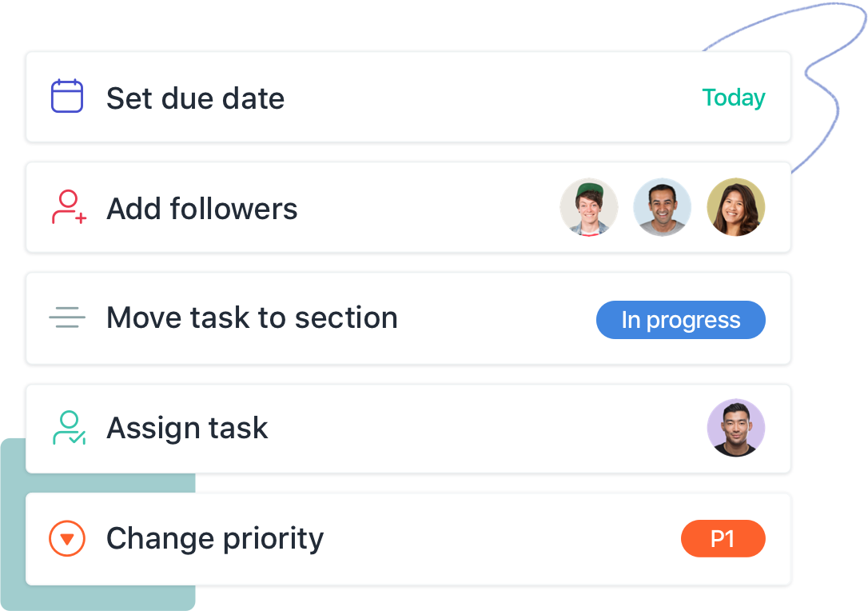The image size is (868, 611).
Task: Choose the Assign task text label
Action: pyautogui.click(x=187, y=428)
